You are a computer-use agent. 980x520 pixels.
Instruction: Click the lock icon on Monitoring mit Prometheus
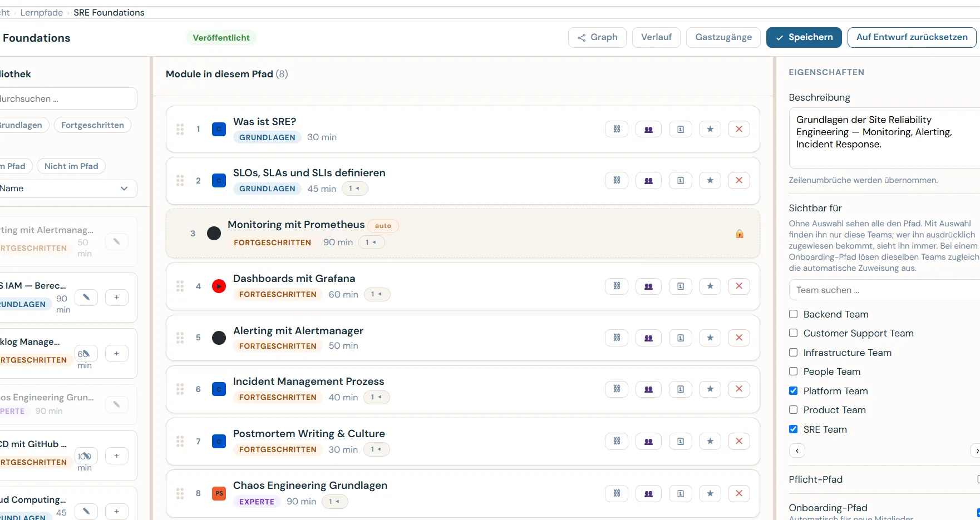pos(740,234)
